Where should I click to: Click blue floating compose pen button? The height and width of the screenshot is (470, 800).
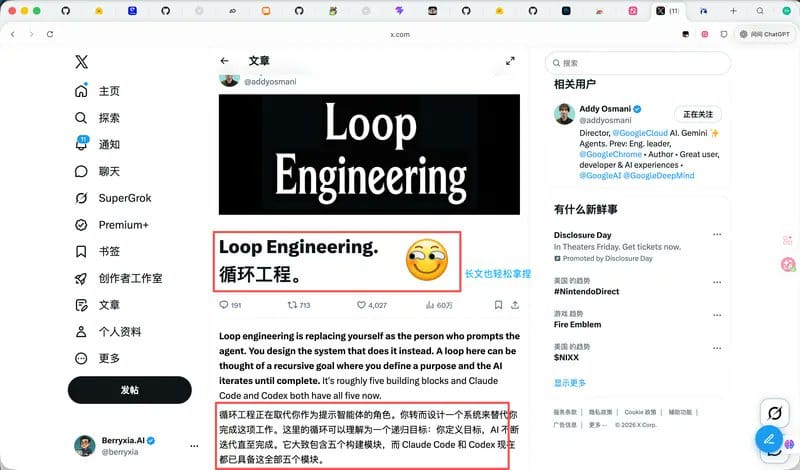(x=769, y=439)
